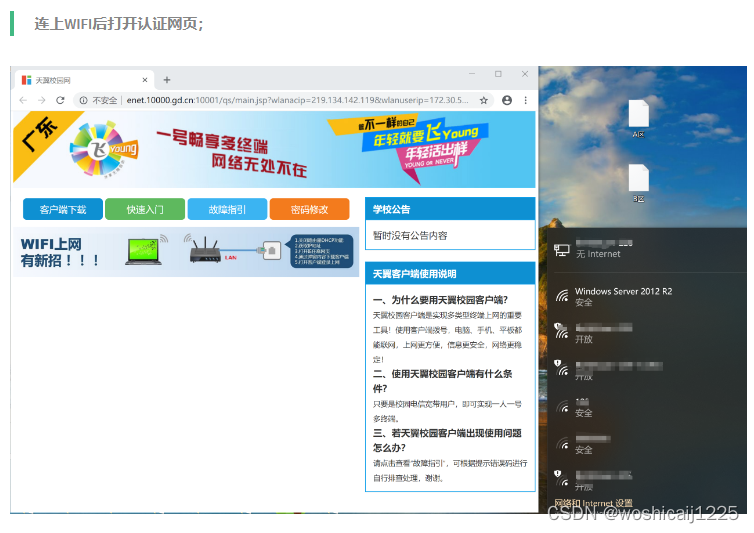Click the wired network 无 Internet entry
Viewport: 754px width, 533px height.
click(x=647, y=249)
